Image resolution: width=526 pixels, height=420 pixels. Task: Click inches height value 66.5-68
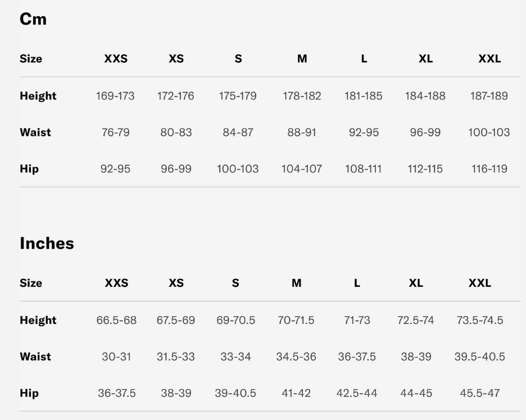pos(116,320)
